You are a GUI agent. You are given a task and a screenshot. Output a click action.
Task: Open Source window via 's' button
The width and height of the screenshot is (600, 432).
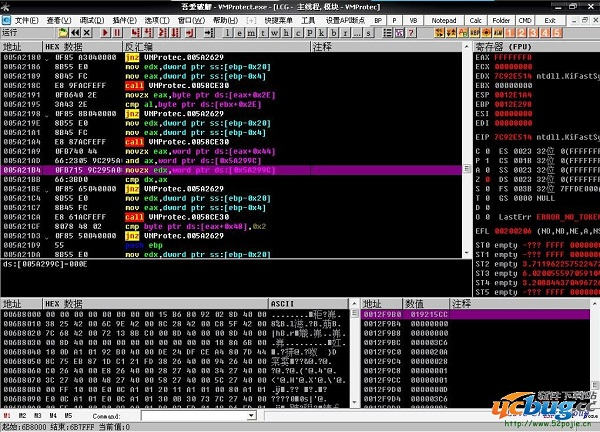tap(368, 33)
